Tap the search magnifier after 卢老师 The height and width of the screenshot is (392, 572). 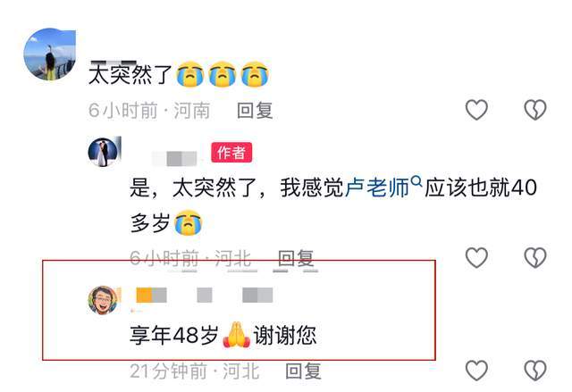tap(416, 181)
